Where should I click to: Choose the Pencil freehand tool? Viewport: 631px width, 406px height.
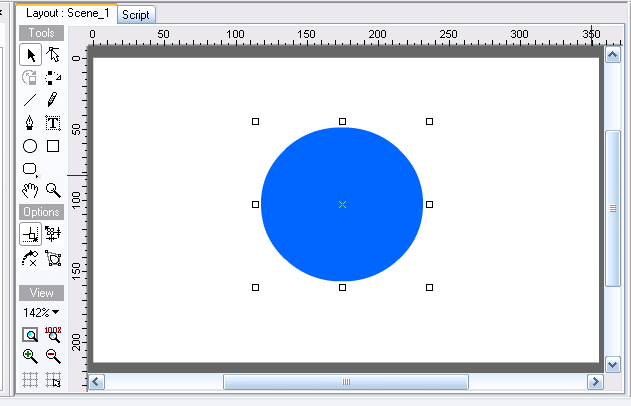(x=53, y=100)
